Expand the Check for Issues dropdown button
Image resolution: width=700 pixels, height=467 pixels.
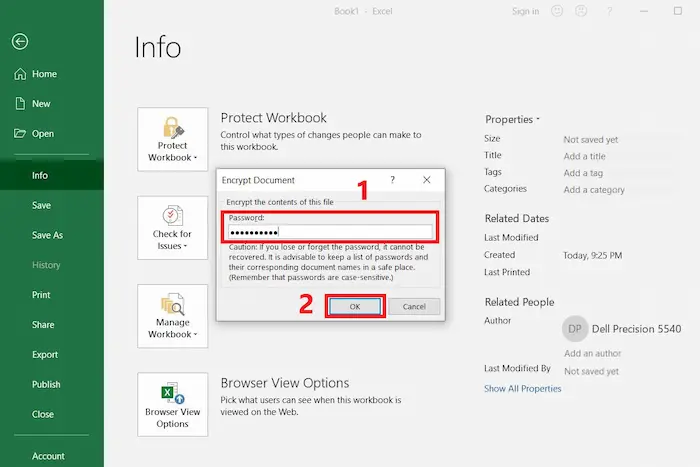(x=173, y=228)
